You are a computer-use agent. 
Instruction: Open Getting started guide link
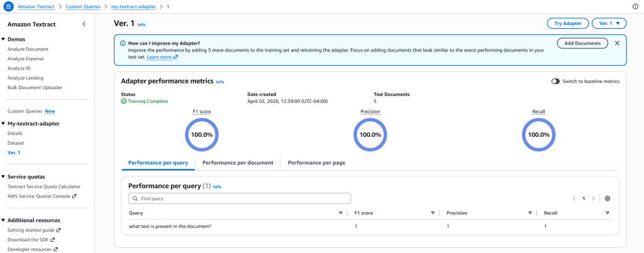pos(34,230)
